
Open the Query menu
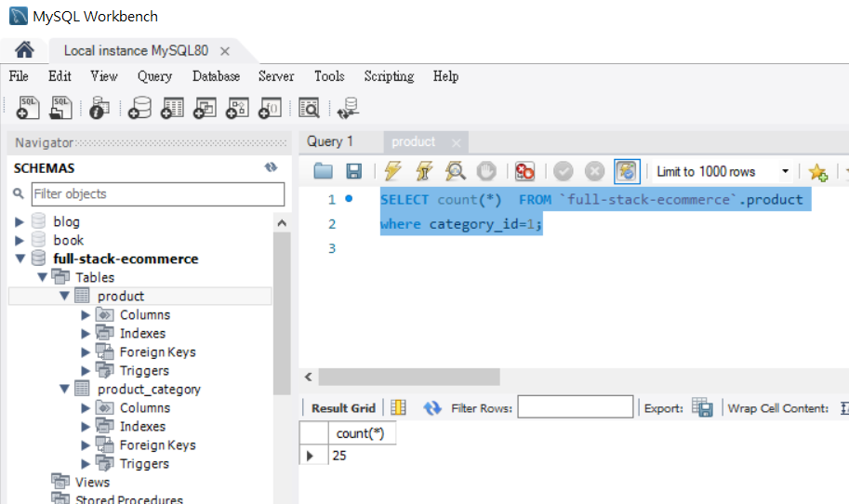pyautogui.click(x=155, y=76)
